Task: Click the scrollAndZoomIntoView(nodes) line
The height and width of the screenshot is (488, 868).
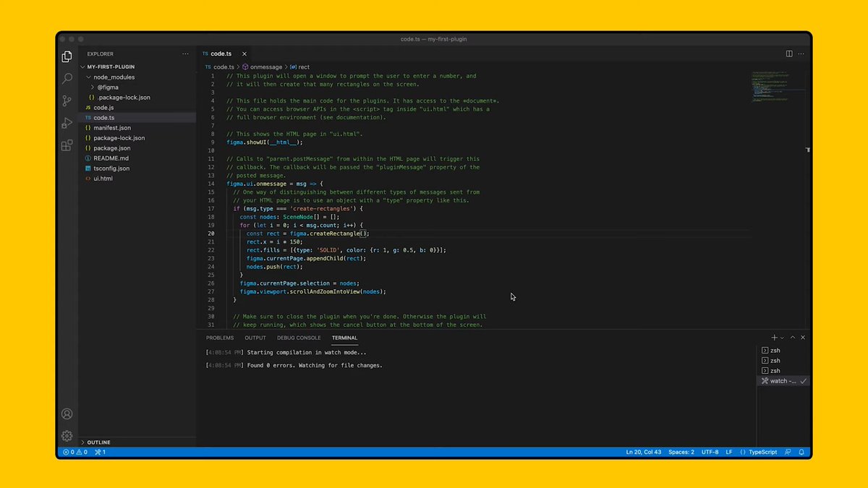Action: tap(313, 291)
